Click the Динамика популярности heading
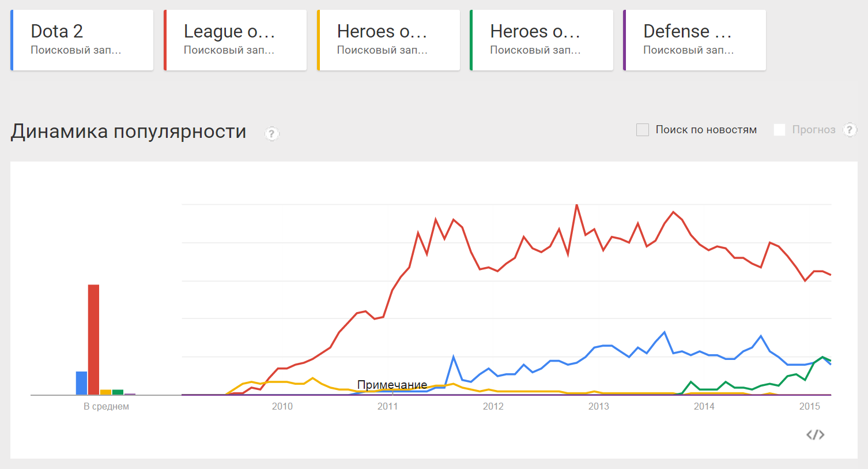 click(129, 132)
